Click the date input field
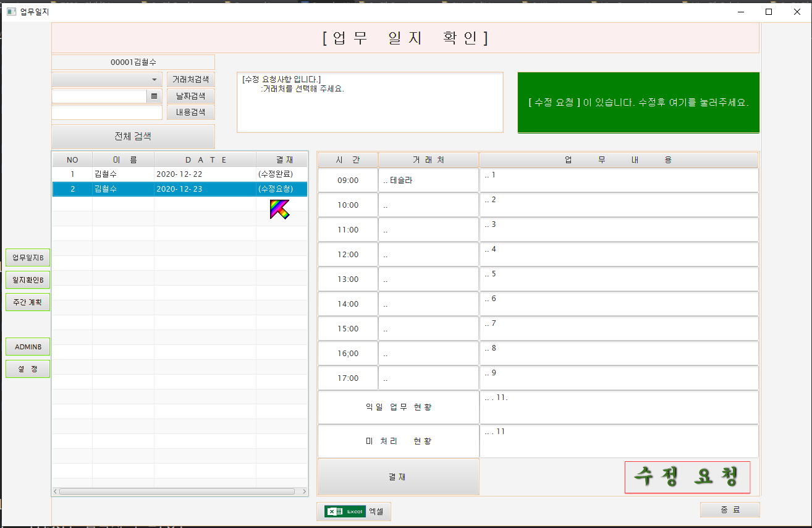Viewport: 812px width, 528px height. pyautogui.click(x=99, y=96)
